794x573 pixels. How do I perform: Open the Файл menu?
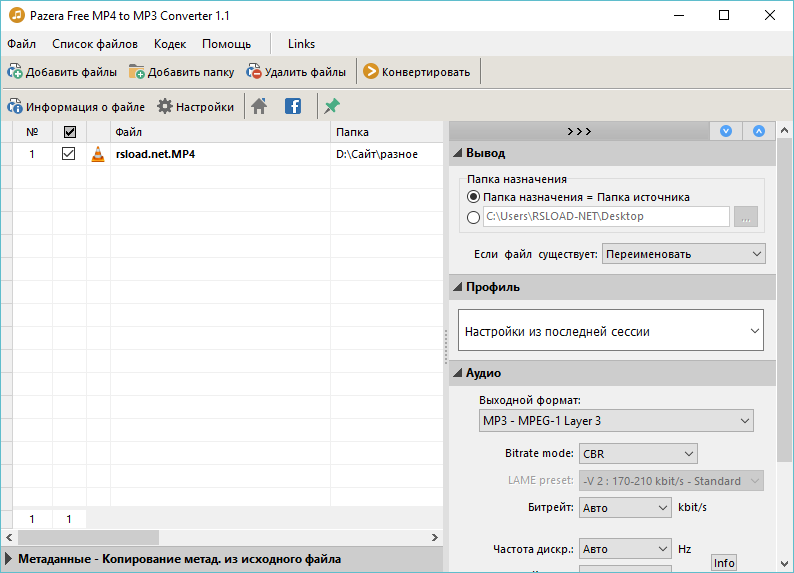pos(21,44)
